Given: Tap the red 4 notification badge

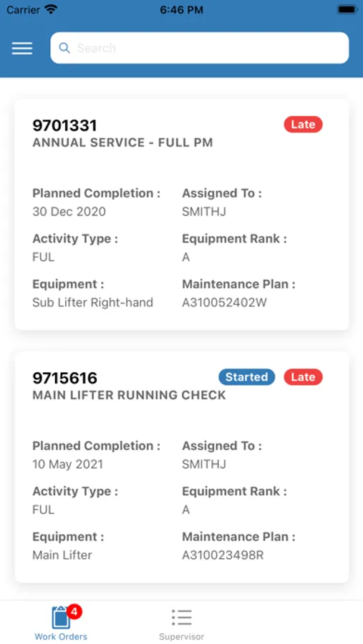Looking at the screenshot, I should [74, 612].
